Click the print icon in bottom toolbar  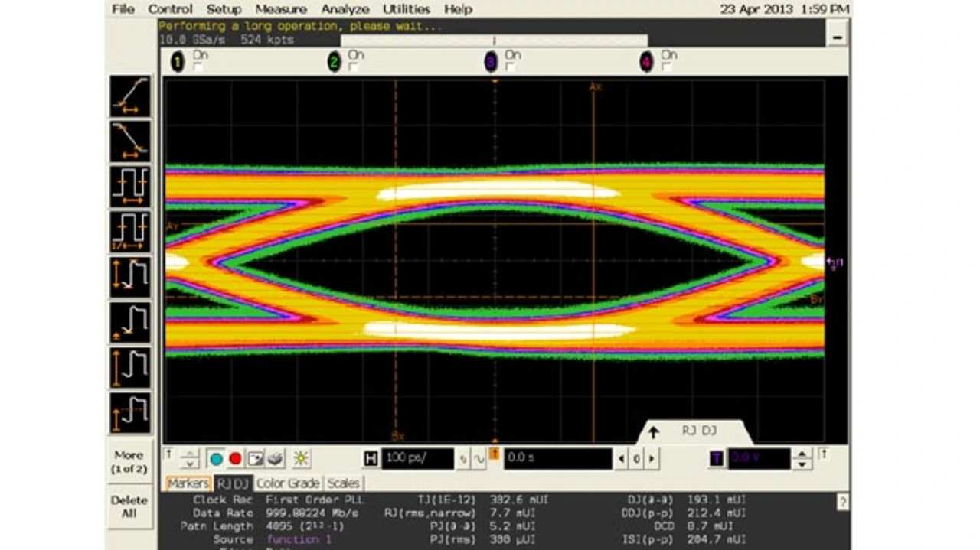[275, 459]
